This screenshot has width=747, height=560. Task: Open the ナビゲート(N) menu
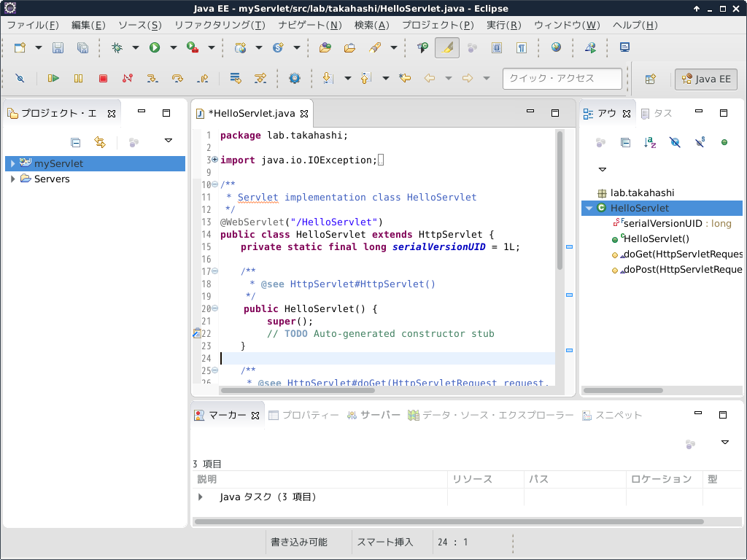point(310,26)
